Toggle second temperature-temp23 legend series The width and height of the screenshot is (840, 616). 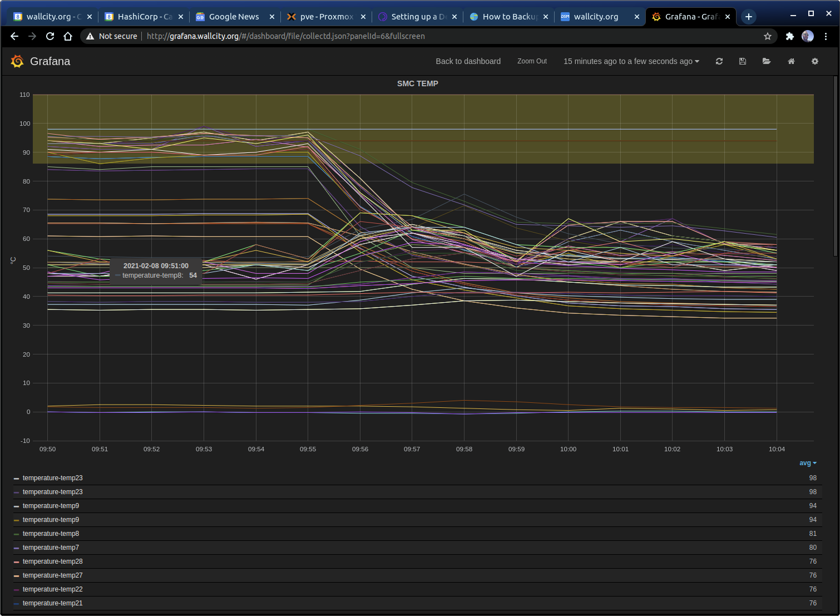point(52,492)
